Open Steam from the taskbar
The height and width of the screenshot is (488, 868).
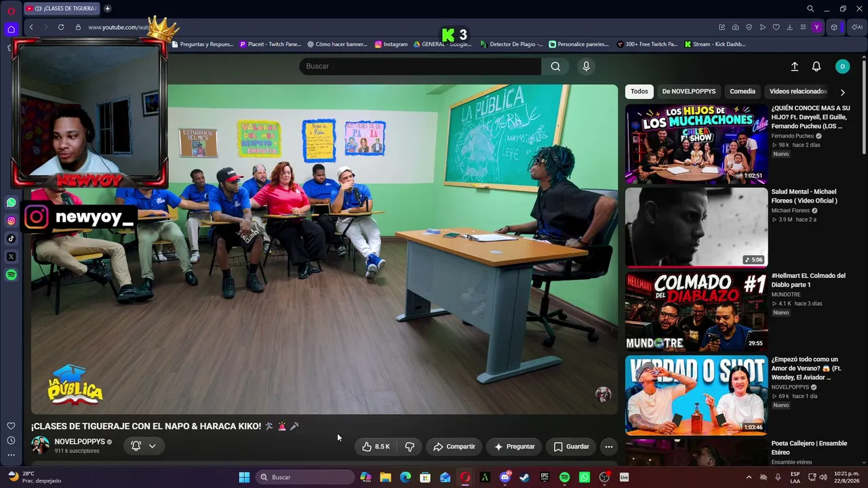coord(525,477)
